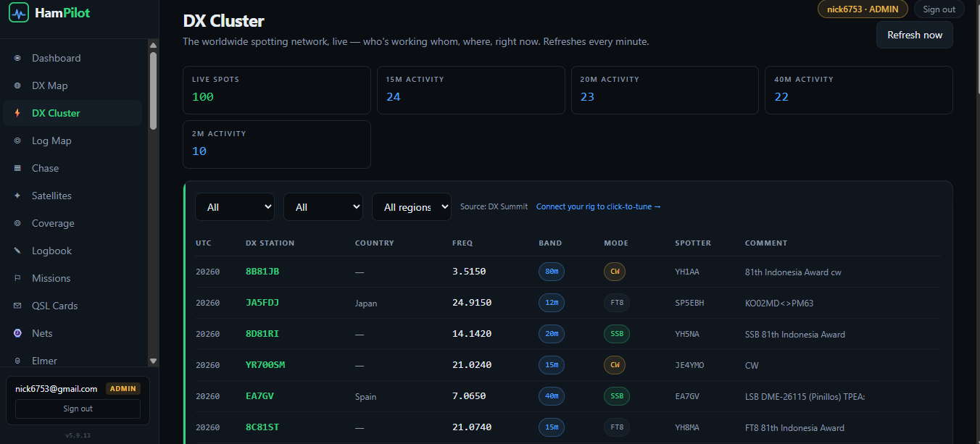980x444 pixels.
Task: Click the Elmer sidebar icon
Action: (x=17, y=361)
